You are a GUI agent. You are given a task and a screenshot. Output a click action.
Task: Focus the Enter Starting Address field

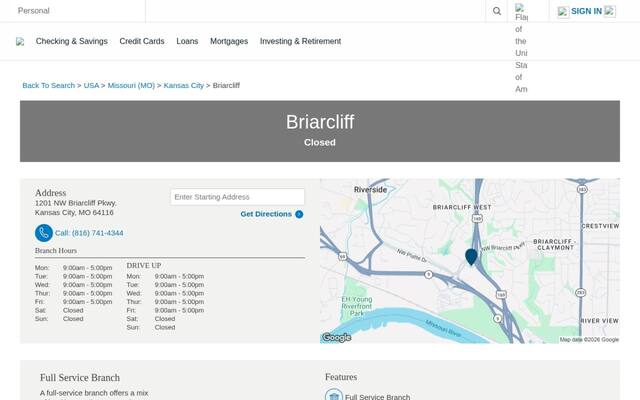tap(237, 197)
